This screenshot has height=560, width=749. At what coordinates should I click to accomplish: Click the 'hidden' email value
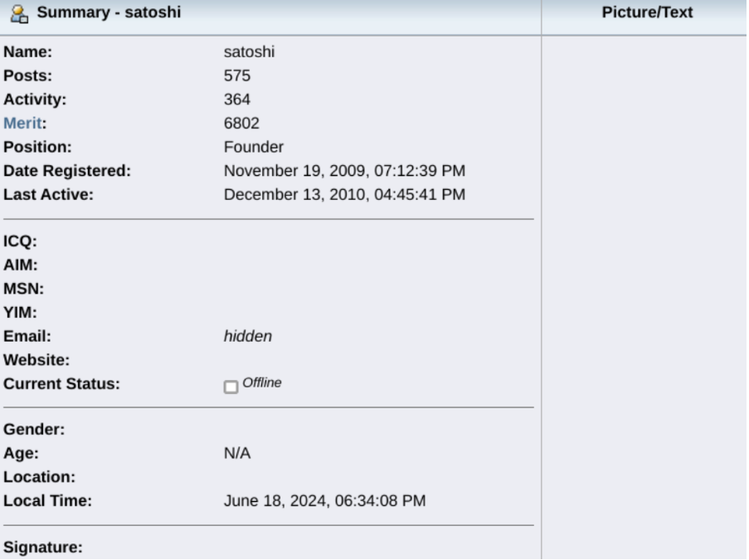[247, 337]
